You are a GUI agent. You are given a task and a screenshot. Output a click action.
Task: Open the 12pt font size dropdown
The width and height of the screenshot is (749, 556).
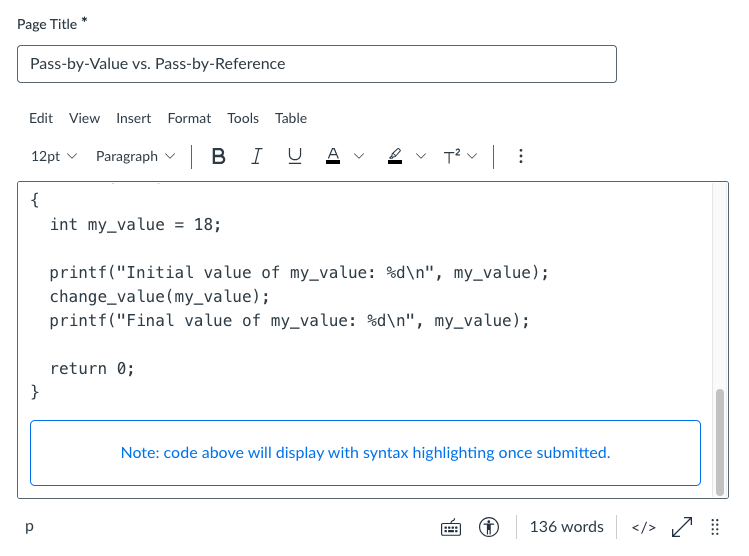54,156
